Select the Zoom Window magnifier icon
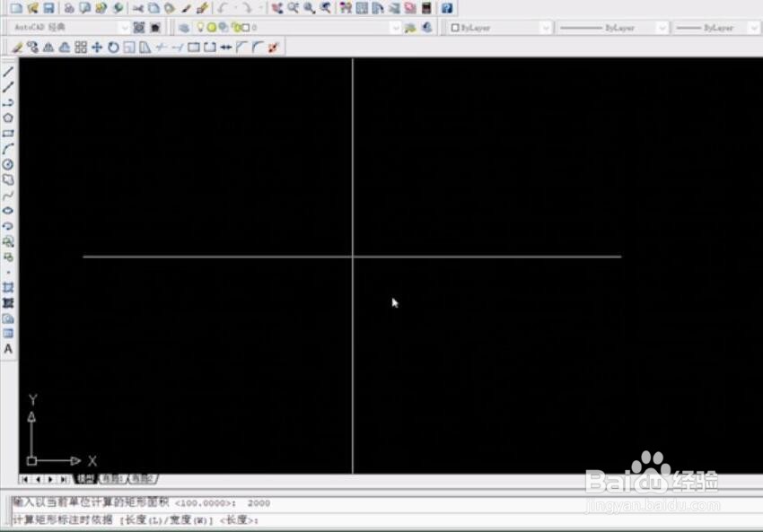763x532 pixels. [310, 8]
